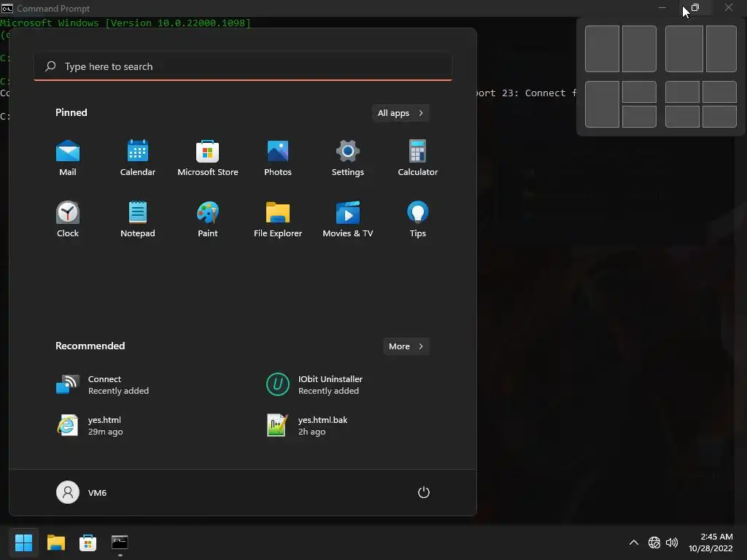The height and width of the screenshot is (560, 747).
Task: Snap to narrow right zone of second layout
Action: [x=721, y=49]
